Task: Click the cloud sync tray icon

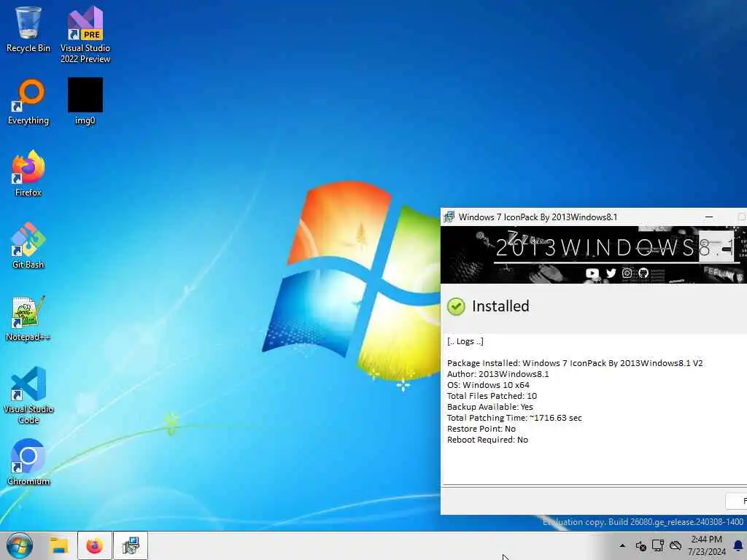Action: coord(676,545)
